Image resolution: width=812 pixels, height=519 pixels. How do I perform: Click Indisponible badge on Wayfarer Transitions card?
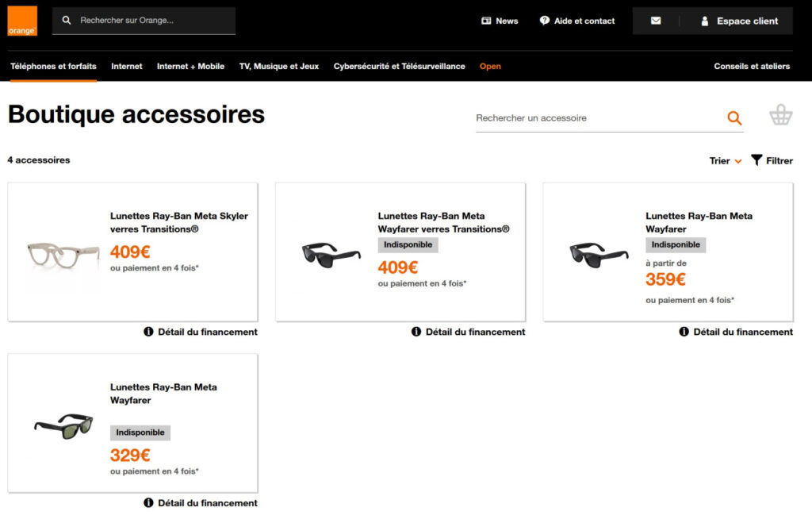pos(408,244)
